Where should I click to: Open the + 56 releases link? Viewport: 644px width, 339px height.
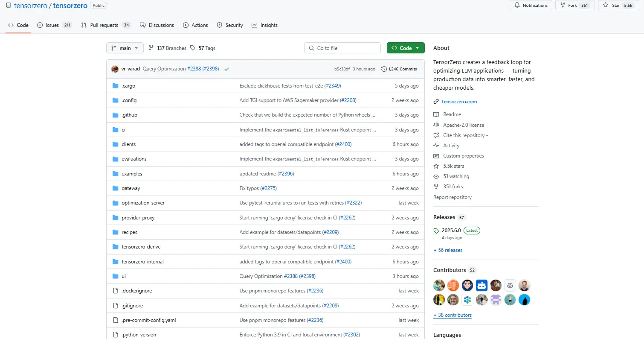click(448, 250)
